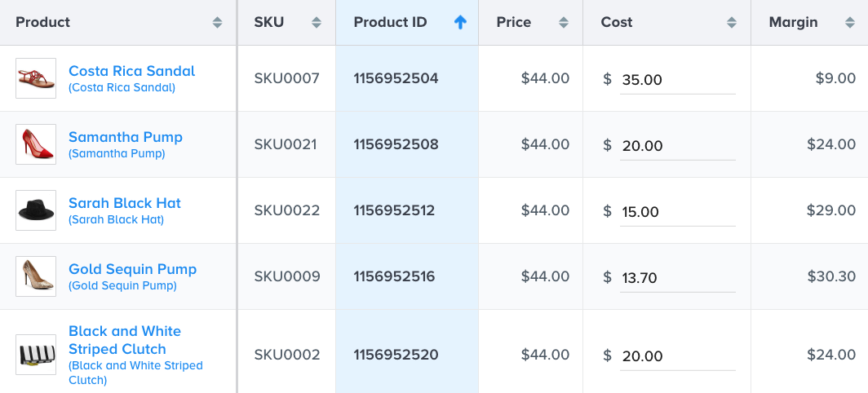
Task: Click the black hat thumbnail image
Action: (36, 210)
